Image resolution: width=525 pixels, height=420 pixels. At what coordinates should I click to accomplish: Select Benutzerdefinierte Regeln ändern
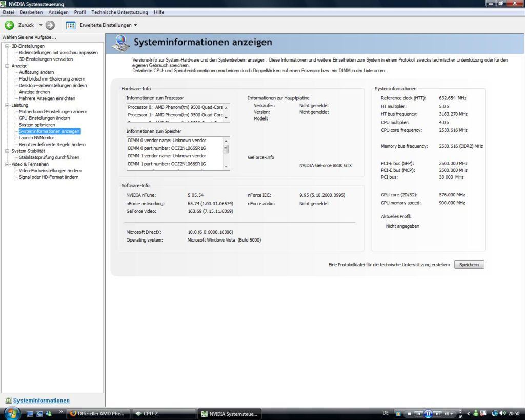coord(52,144)
